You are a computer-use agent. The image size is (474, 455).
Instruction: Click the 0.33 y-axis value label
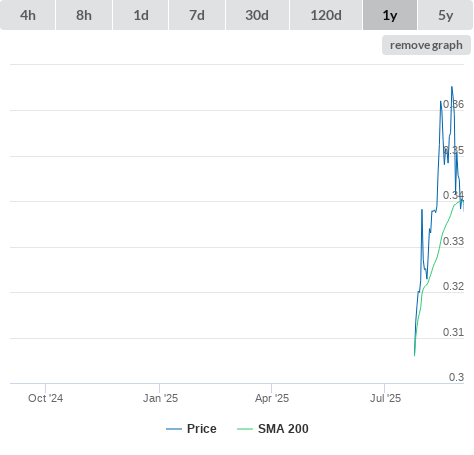click(x=453, y=241)
